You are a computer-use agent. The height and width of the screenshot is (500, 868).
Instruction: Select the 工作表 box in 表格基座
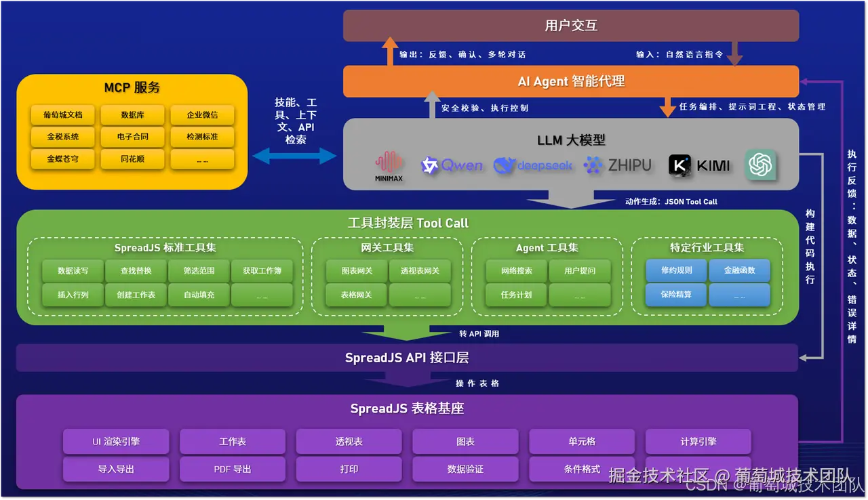[x=233, y=441]
